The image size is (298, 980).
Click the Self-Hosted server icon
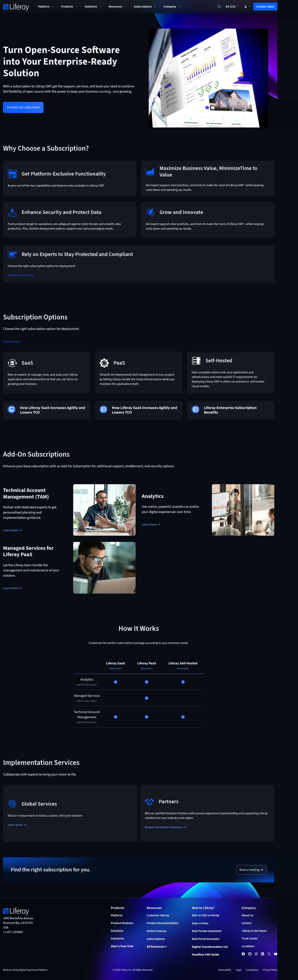pyautogui.click(x=196, y=361)
